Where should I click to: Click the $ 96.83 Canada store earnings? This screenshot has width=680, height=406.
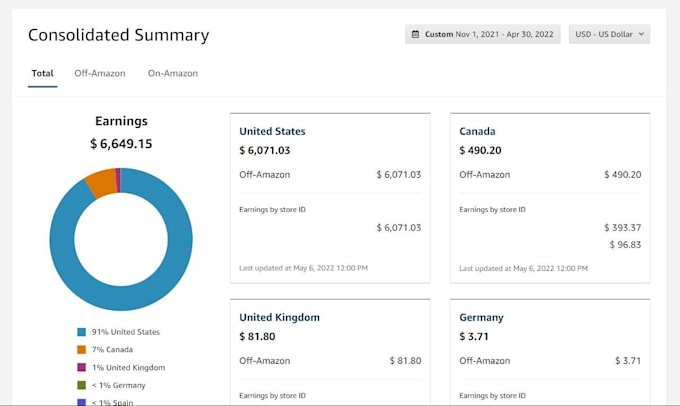coord(625,245)
